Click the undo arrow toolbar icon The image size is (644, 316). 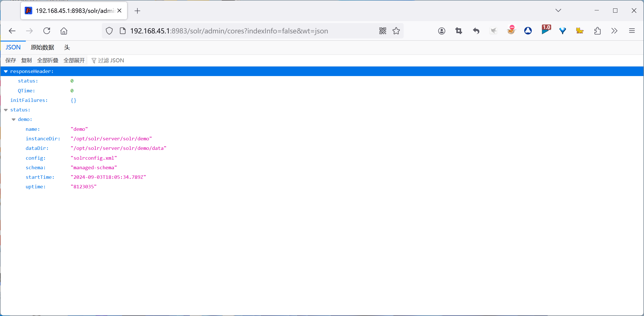tap(476, 31)
